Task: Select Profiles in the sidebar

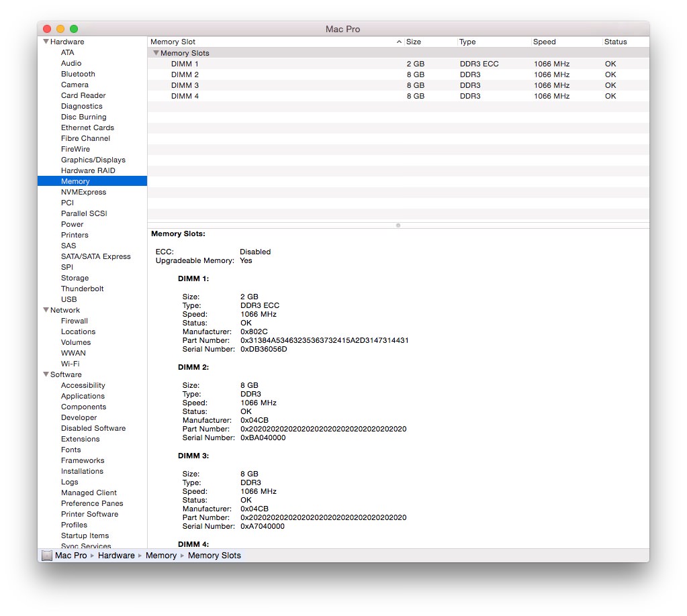Action: (74, 525)
